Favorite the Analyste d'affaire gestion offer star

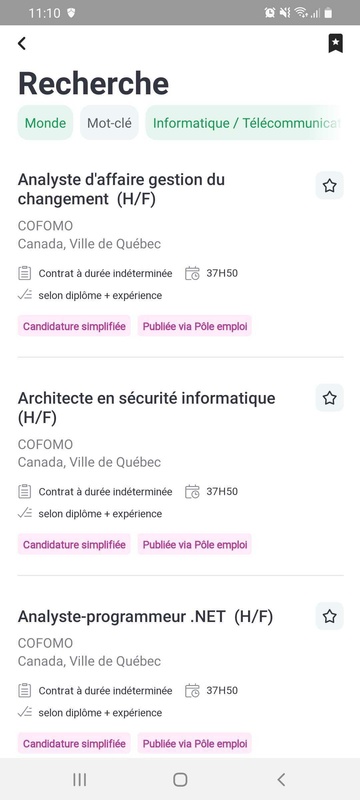point(329,186)
